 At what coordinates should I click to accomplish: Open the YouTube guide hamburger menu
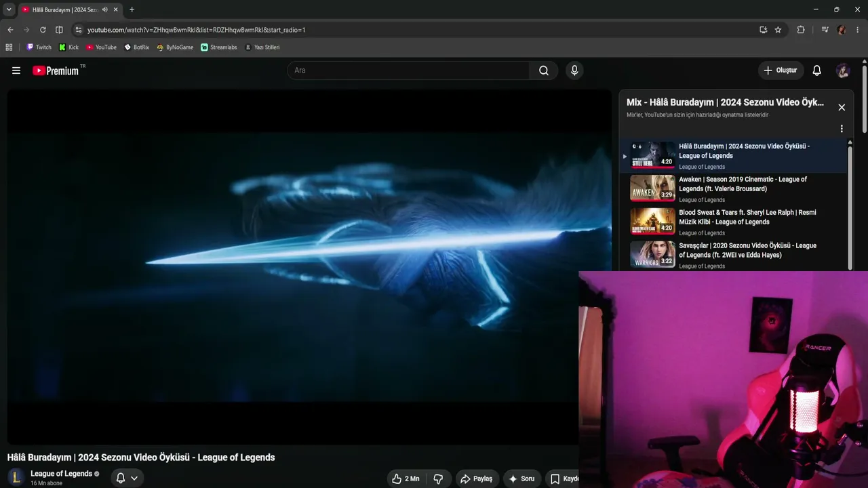click(x=16, y=70)
